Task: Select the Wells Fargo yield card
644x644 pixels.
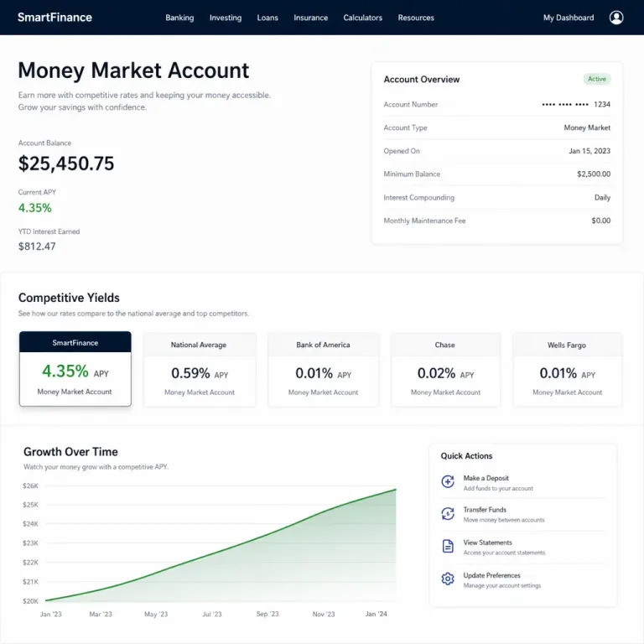Action: [x=567, y=370]
